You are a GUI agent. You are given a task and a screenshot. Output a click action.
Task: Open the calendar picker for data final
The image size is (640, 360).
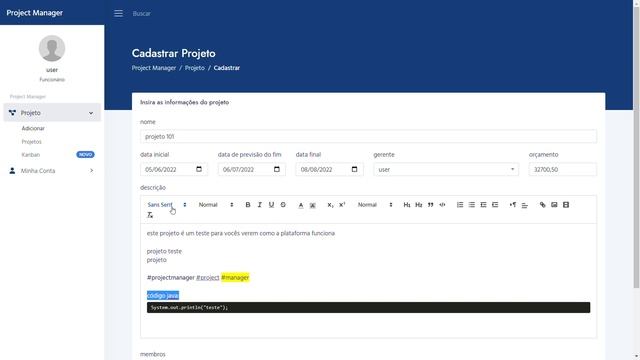point(354,169)
